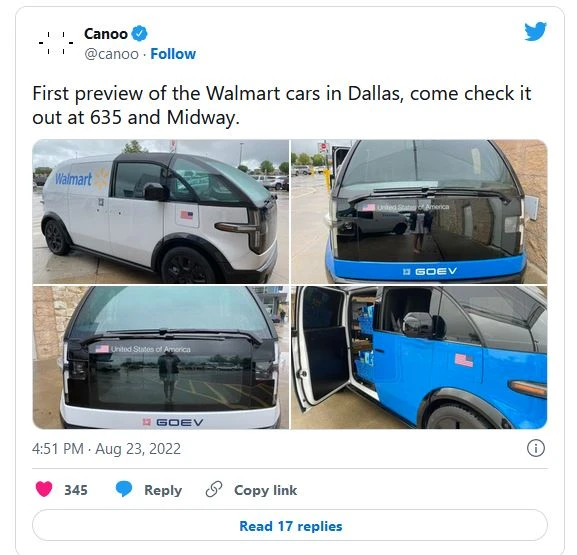This screenshot has width=577, height=555.
Task: Open the blue van front GOEV photo
Action: [419, 211]
